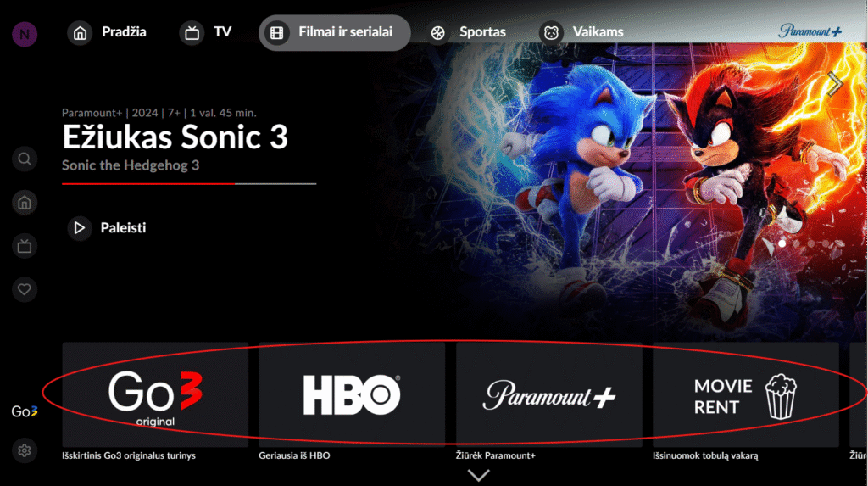Select the Filmai ir serialai tab
Screen dimensions: 868x486
(334, 33)
